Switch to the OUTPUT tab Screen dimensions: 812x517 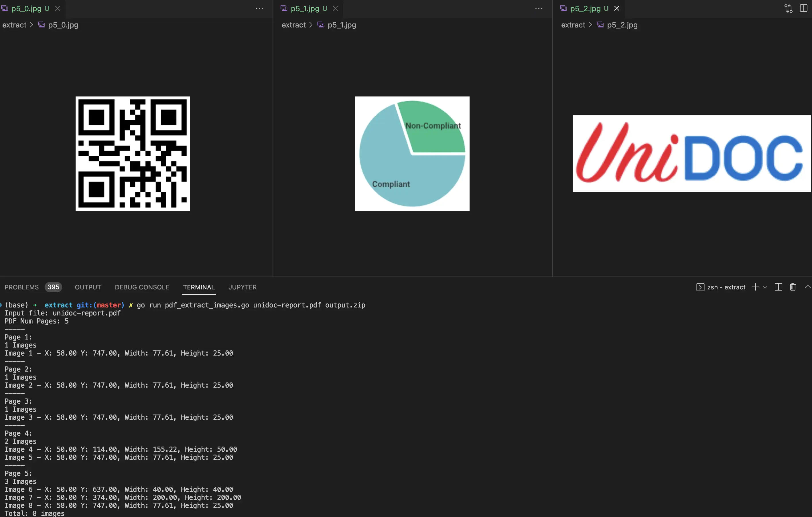(88, 287)
